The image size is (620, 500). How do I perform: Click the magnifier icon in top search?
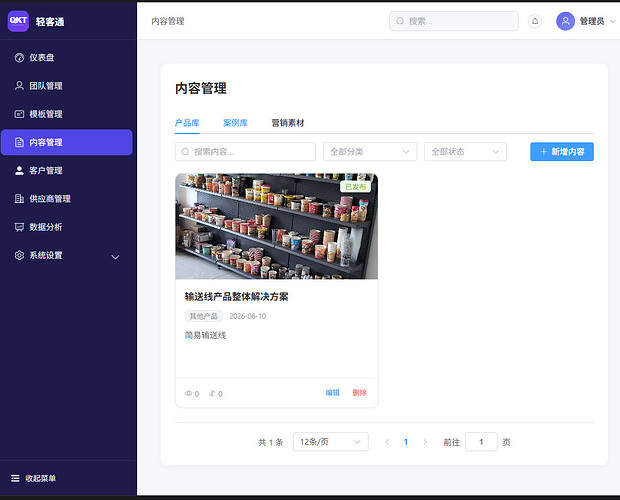click(x=400, y=21)
